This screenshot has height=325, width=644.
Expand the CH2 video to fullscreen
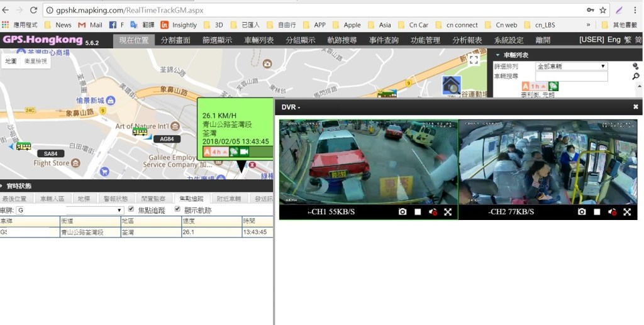[627, 212]
